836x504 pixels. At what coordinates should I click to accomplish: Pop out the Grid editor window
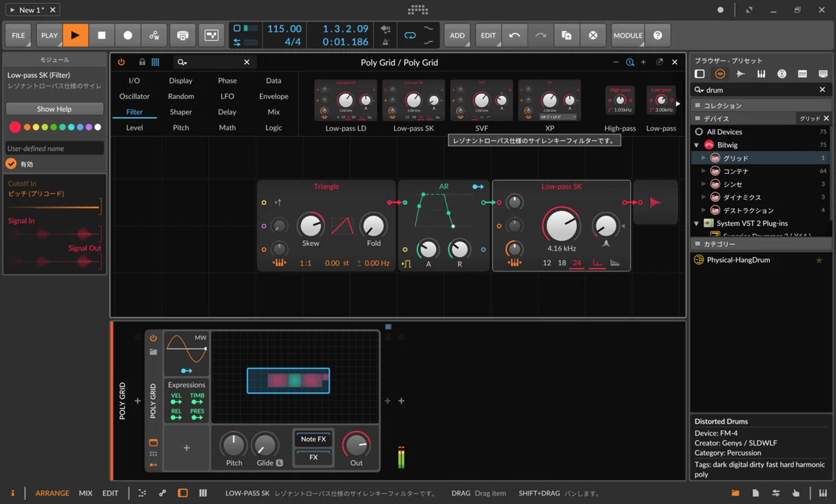[x=660, y=62]
